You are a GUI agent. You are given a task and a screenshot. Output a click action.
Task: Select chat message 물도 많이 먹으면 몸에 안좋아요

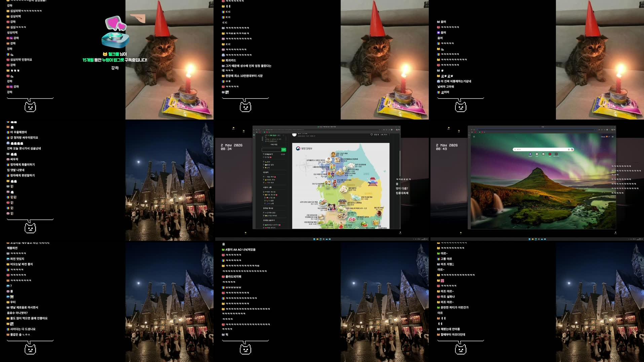tap(29, 318)
